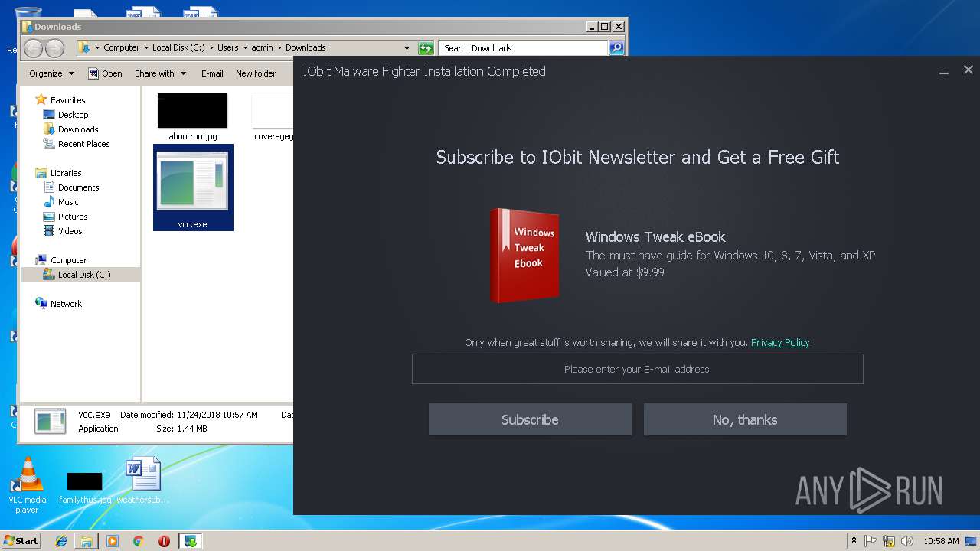Launch Internet Explorer from taskbar
This screenshot has height=551, width=980.
[61, 541]
